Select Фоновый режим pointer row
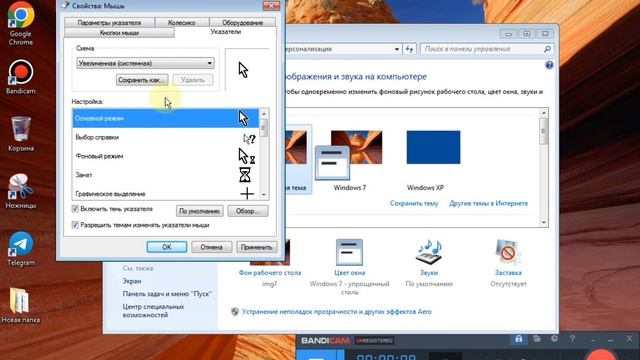Viewport: 640px width, 360px height. [x=166, y=156]
